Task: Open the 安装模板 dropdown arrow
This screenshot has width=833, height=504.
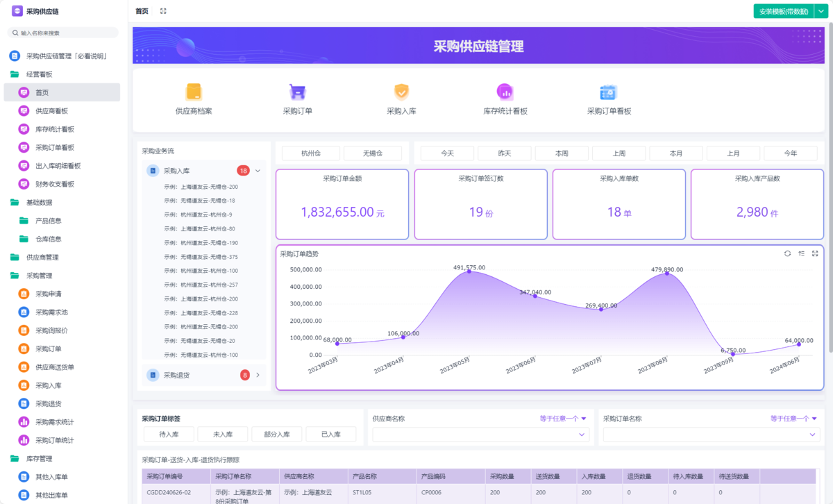Action: pos(820,11)
